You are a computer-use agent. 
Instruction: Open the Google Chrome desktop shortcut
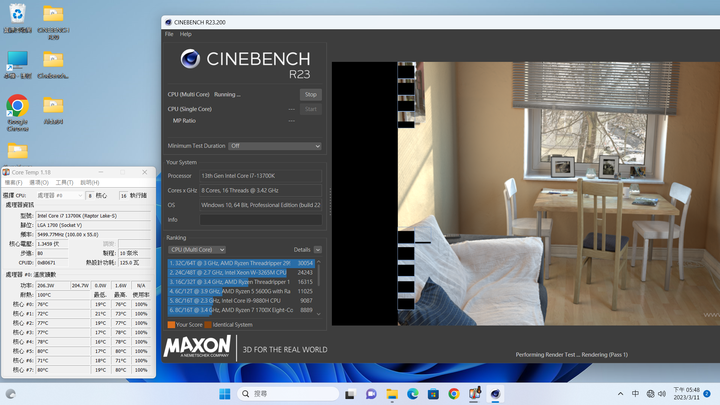point(17,112)
